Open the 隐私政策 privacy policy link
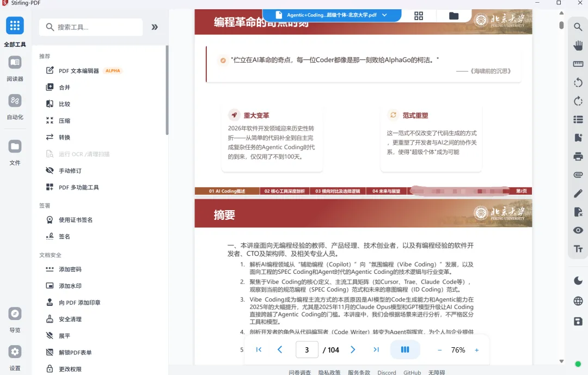 (329, 372)
